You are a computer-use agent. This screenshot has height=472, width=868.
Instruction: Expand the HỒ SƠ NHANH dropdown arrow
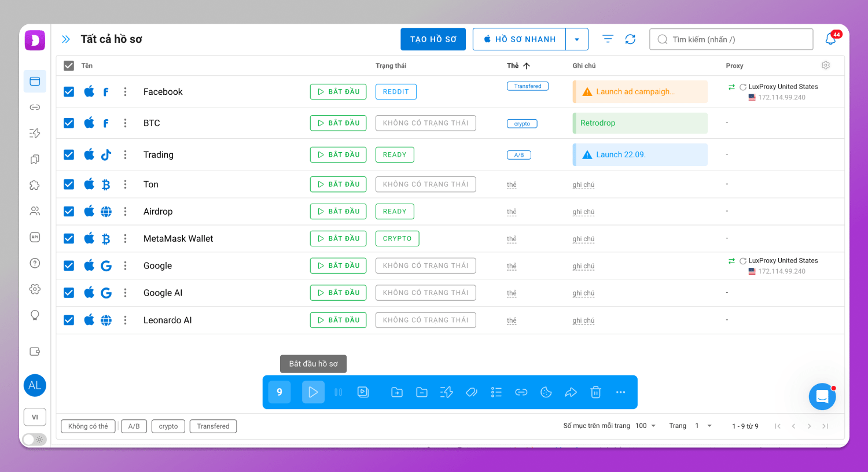(x=577, y=39)
